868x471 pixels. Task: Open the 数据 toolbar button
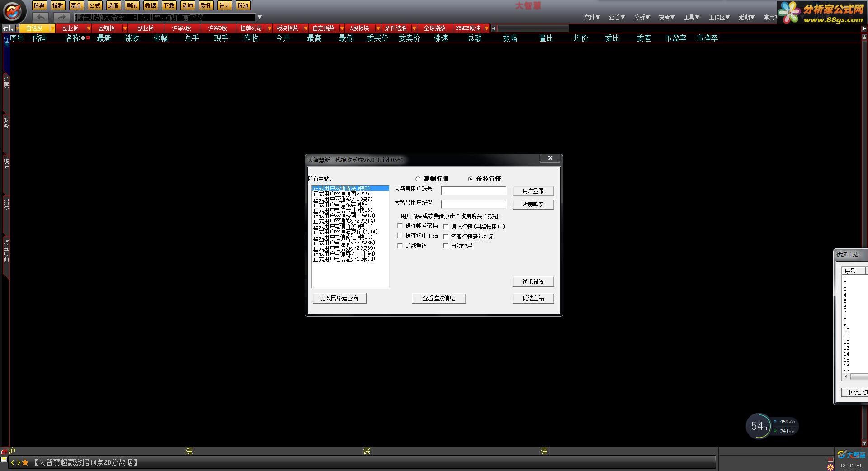(x=150, y=5)
